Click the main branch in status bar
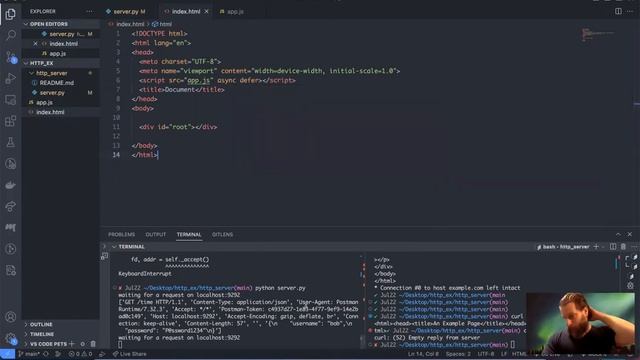 tap(29, 354)
